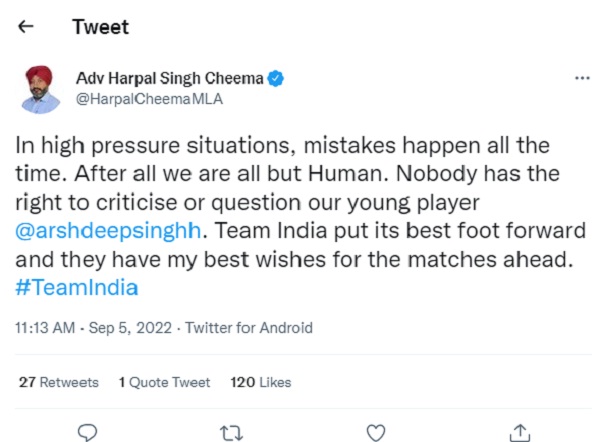This screenshot has width=600, height=442.
Task: Open the tweet's three-dot more menu
Action: 582,77
